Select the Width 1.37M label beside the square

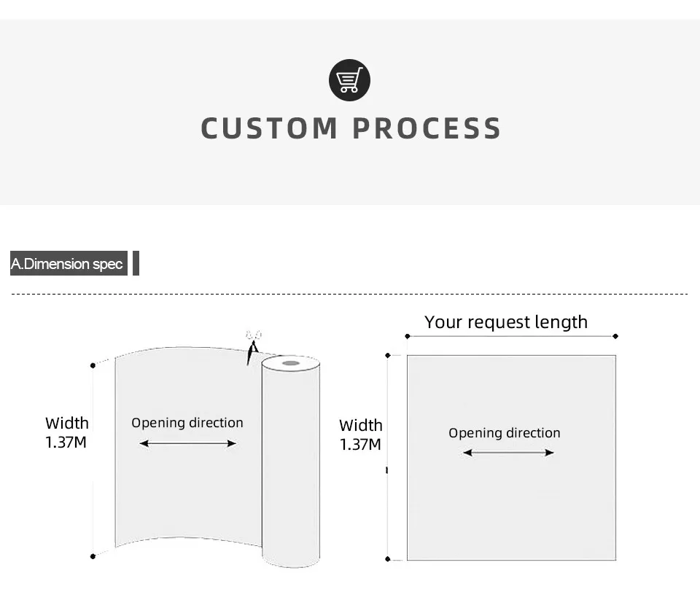[x=360, y=434]
